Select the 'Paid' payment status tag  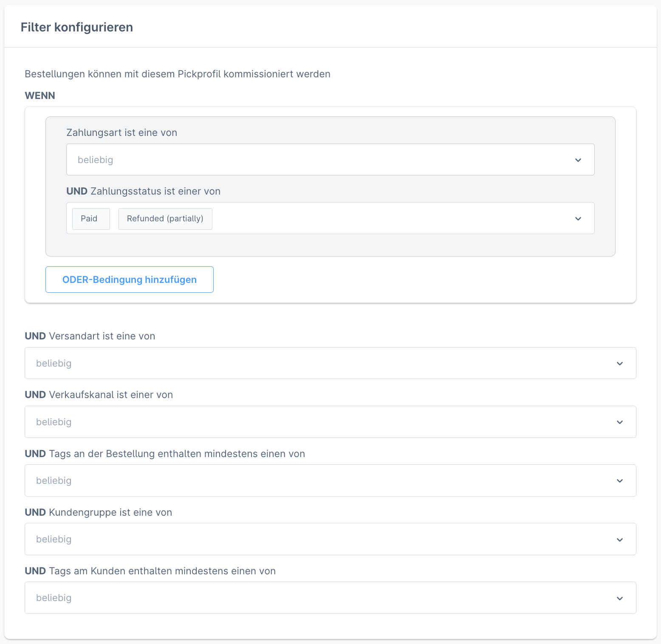click(x=89, y=219)
